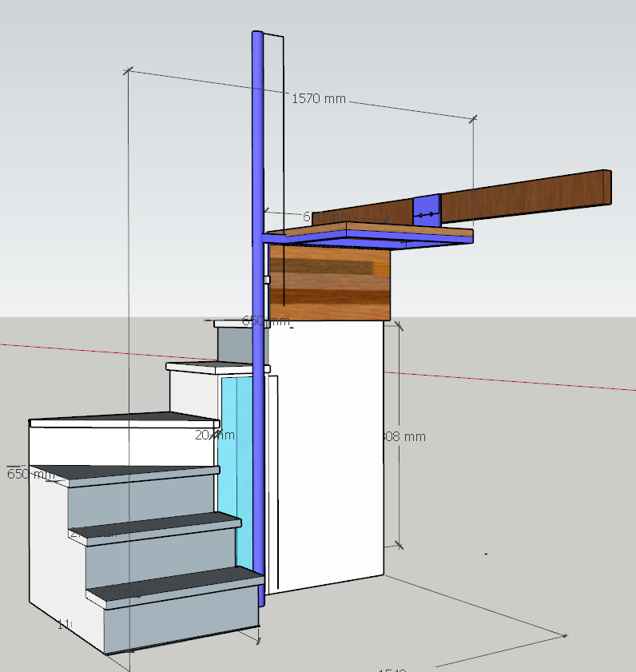Select the dimension label above the wooden platform
The image size is (636, 672).
tap(327, 217)
